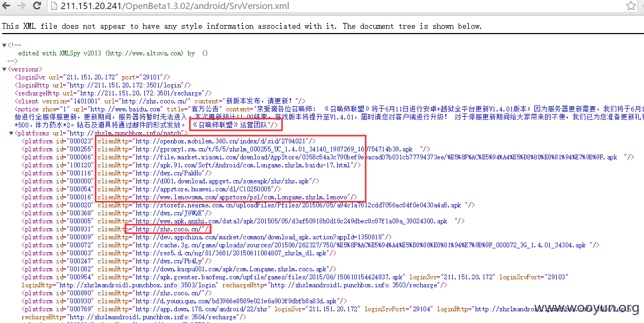Click platform 000368 dwz.cn/J9WQE line

pos(117,213)
